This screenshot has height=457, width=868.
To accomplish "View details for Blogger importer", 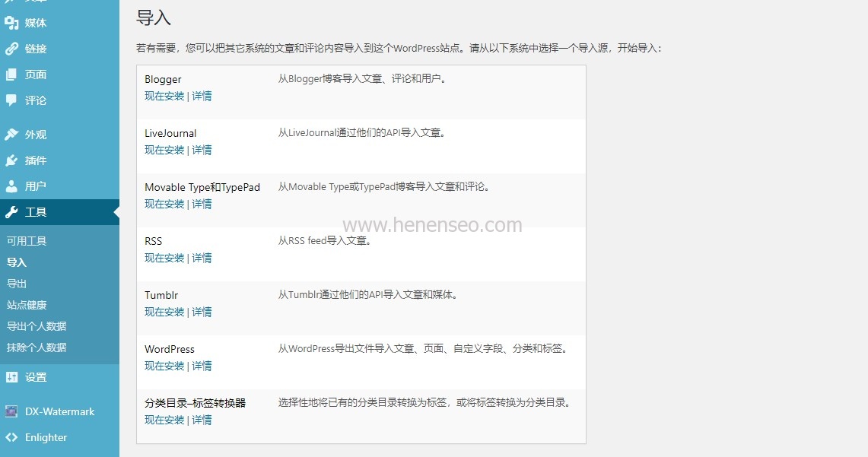I will [x=202, y=96].
